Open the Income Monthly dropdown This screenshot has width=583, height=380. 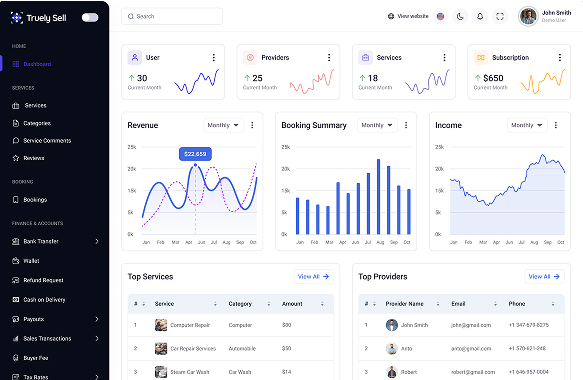click(x=527, y=125)
